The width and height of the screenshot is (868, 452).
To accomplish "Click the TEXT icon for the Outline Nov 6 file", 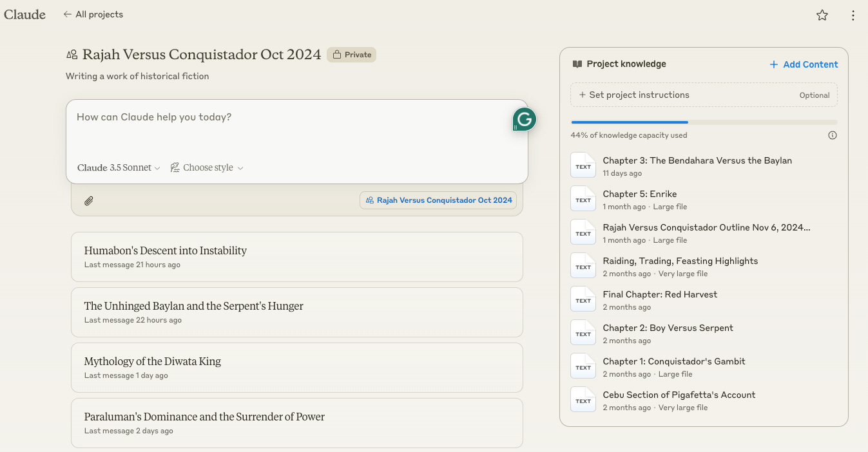I will pos(583,232).
